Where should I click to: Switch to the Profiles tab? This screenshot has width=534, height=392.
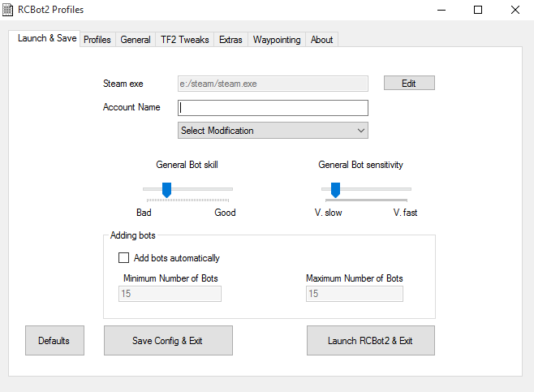(97, 40)
